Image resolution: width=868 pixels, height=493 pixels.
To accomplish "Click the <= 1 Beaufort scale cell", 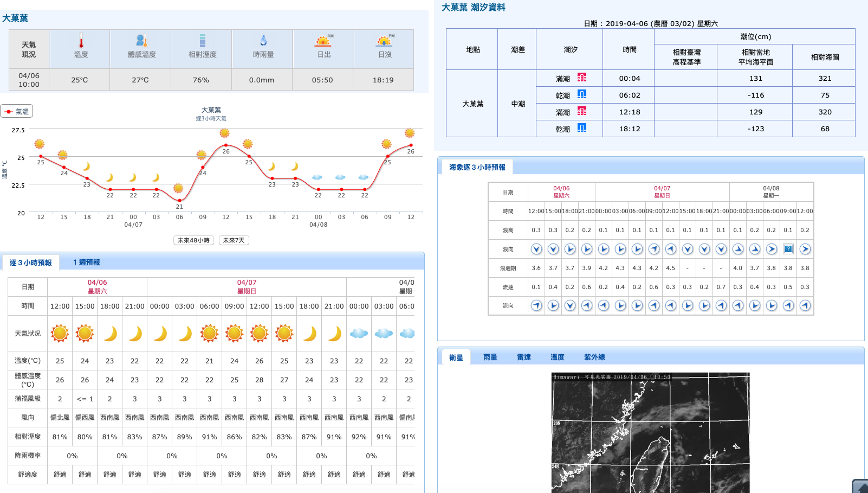I will pyautogui.click(x=85, y=399).
